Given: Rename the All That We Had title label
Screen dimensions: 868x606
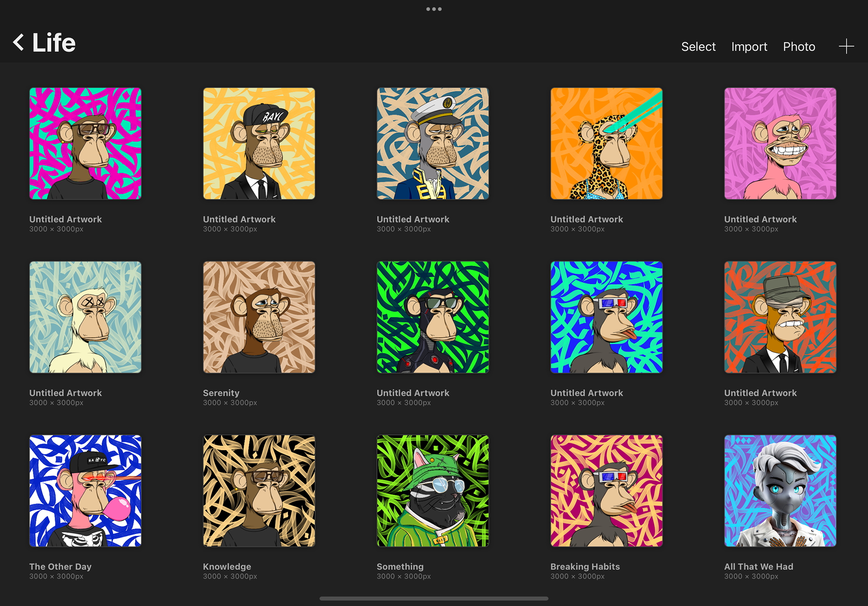Looking at the screenshot, I should coord(759,567).
